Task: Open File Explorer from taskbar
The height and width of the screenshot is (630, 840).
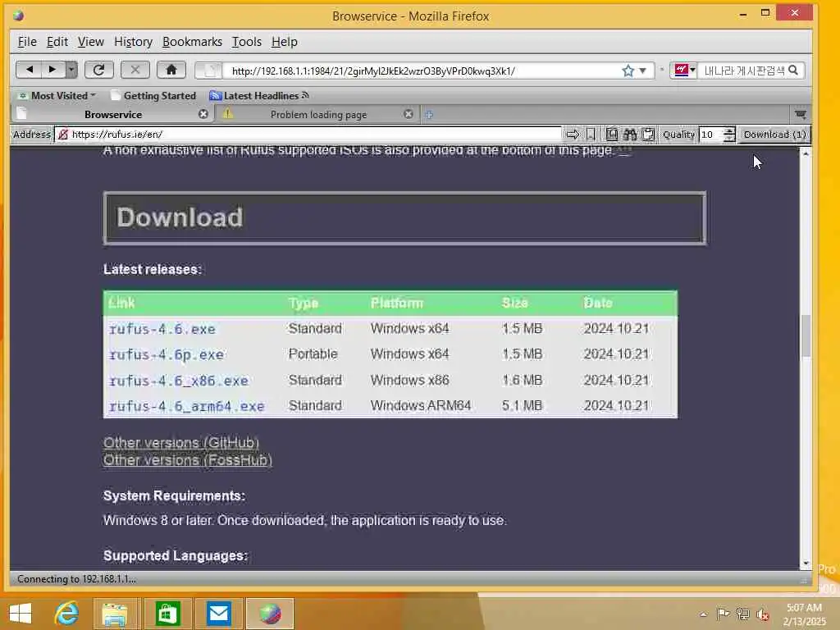Action: tap(116, 614)
